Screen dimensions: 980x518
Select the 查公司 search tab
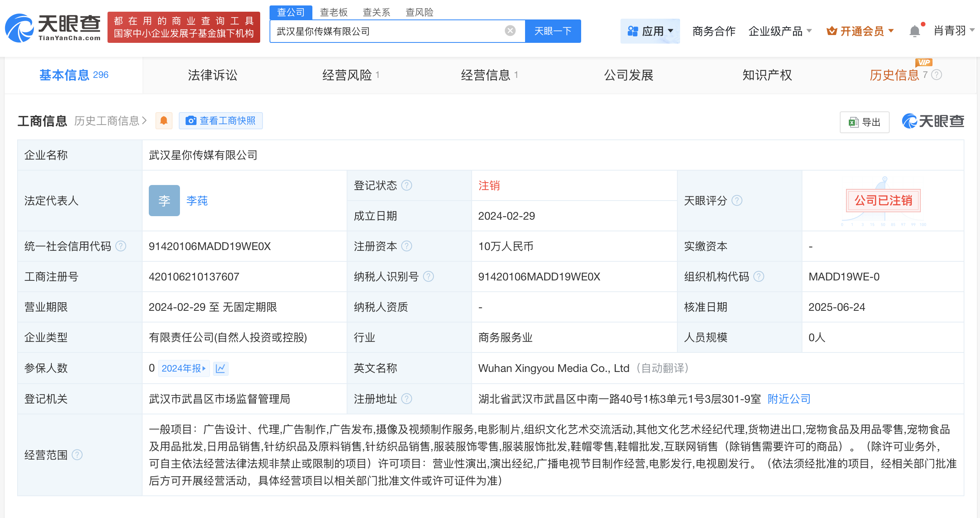coord(291,12)
